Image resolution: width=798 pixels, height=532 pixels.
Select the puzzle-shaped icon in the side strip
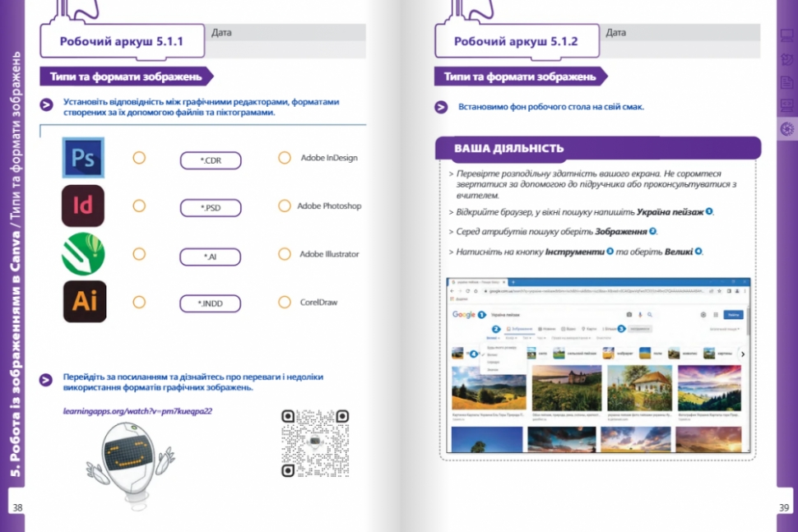click(786, 59)
